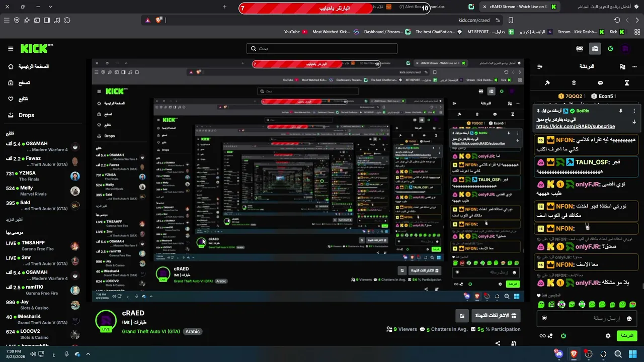Open the Grand Theft Auto VI (GTA) category link

[x=151, y=331]
